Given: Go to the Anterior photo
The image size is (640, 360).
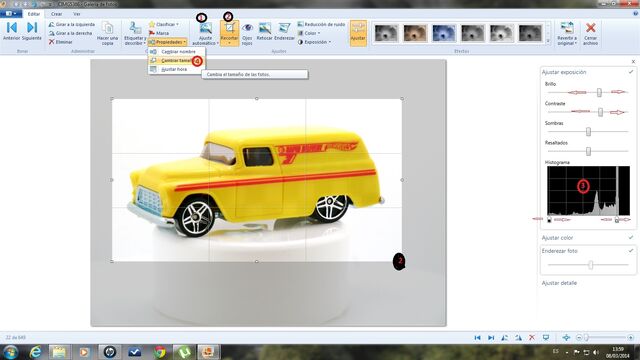Looking at the screenshot, I should [11, 31].
